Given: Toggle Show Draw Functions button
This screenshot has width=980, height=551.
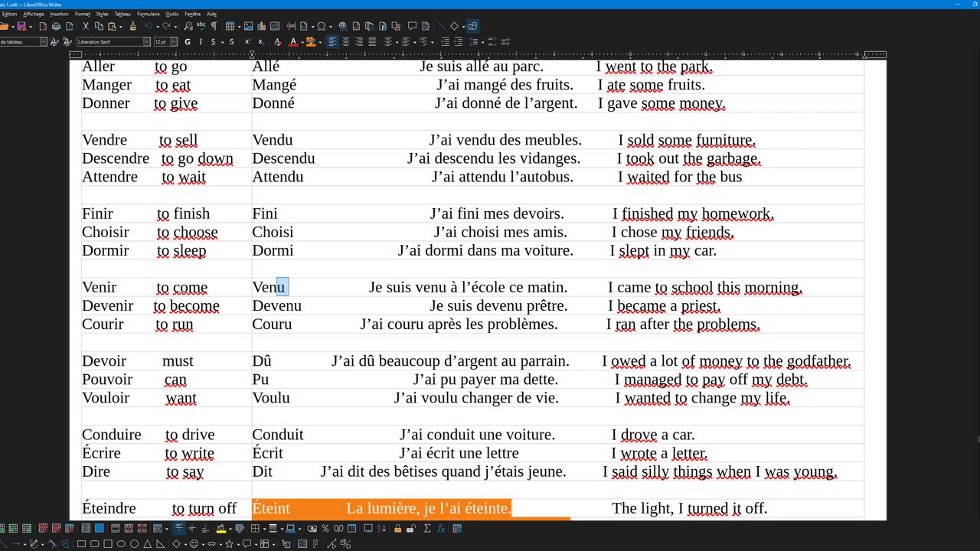Looking at the screenshot, I should (472, 26).
